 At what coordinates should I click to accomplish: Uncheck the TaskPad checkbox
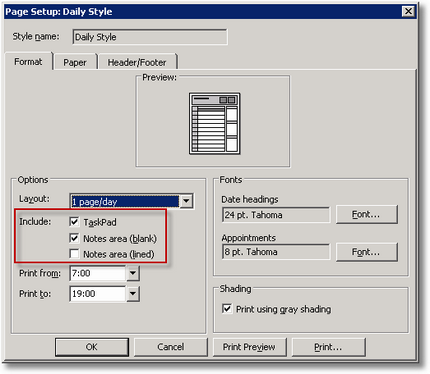tap(74, 222)
